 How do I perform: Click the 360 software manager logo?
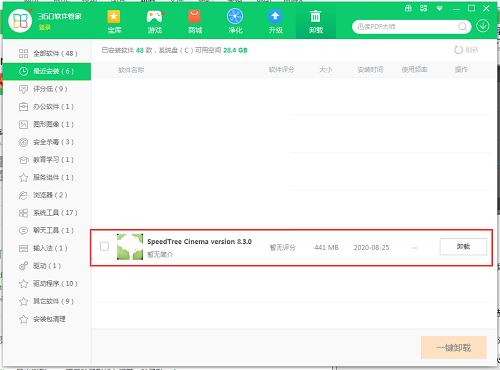click(20, 21)
